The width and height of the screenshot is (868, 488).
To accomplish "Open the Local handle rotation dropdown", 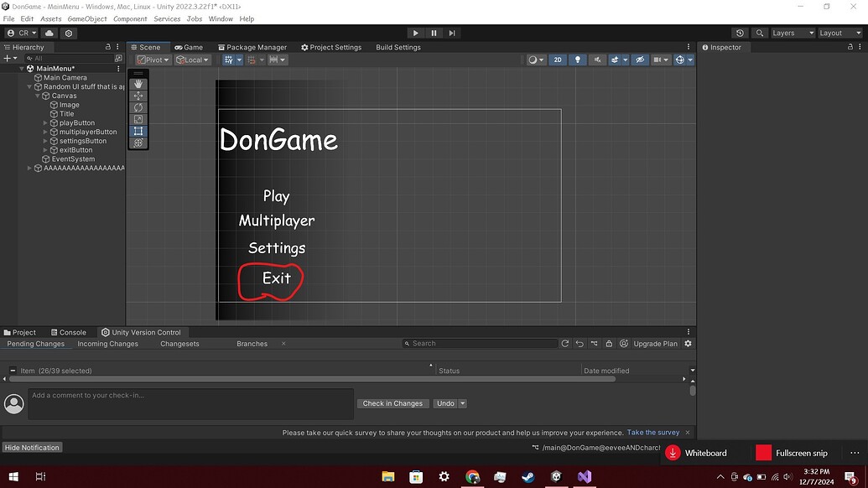I will click(x=192, y=60).
